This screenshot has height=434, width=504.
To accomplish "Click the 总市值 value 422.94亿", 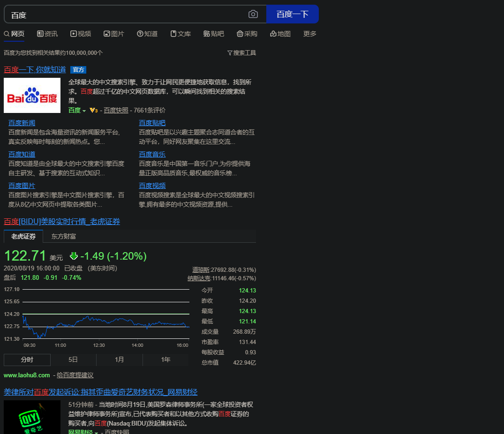I will tap(245, 362).
